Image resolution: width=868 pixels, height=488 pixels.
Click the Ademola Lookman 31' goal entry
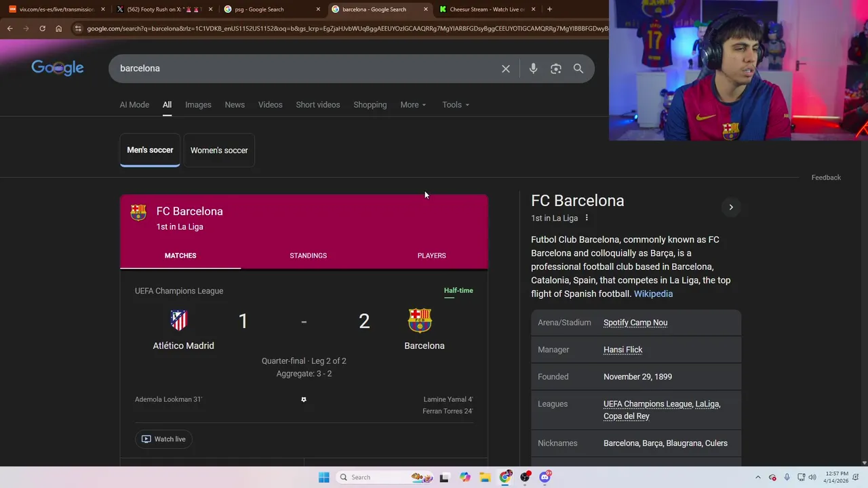coord(168,399)
